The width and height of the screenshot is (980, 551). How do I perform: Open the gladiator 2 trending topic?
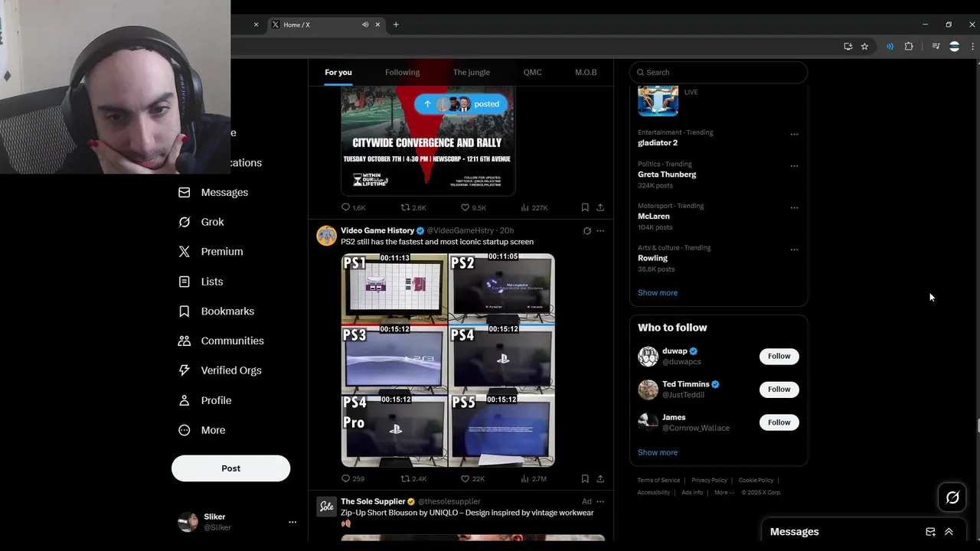tap(658, 143)
